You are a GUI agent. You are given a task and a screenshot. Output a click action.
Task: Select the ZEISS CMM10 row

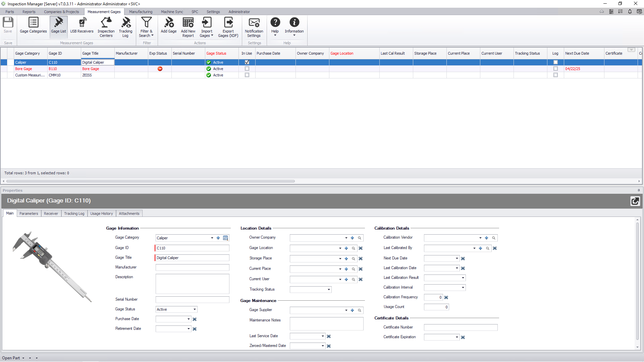[x=321, y=75]
